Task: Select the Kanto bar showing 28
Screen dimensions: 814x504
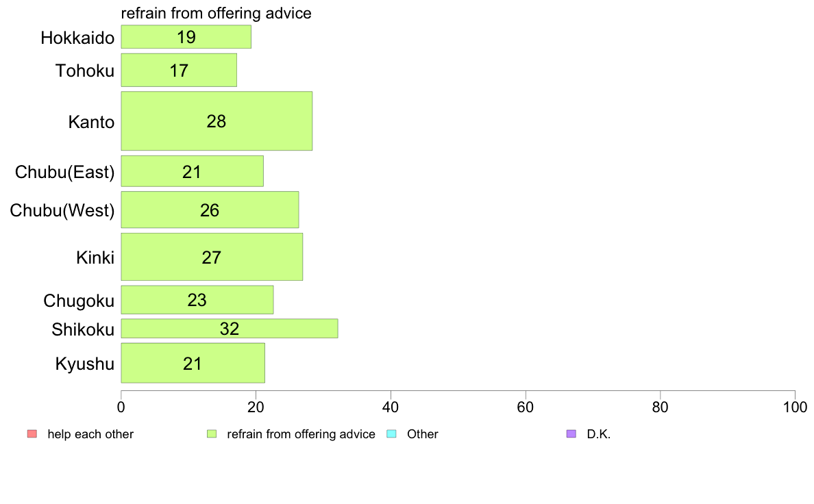Action: [x=217, y=121]
